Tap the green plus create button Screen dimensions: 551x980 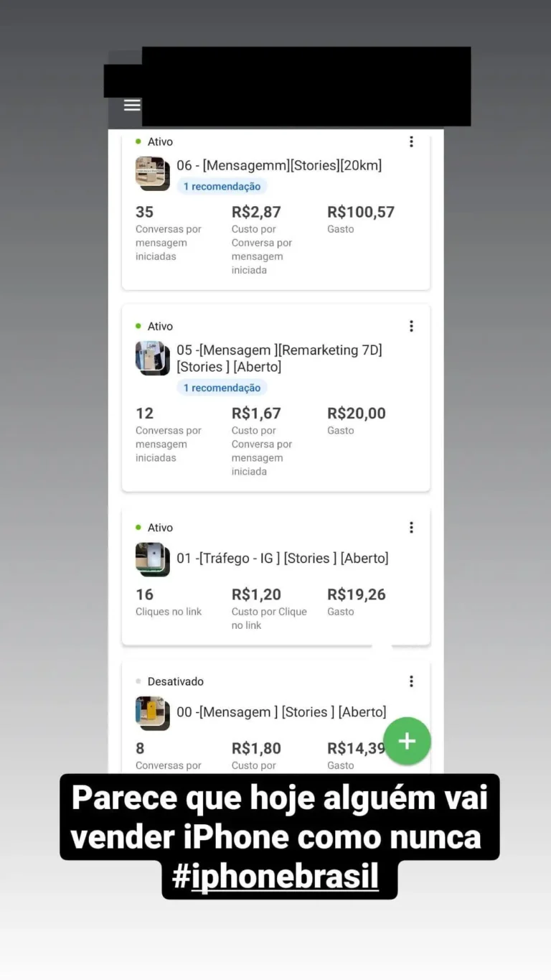pyautogui.click(x=407, y=741)
